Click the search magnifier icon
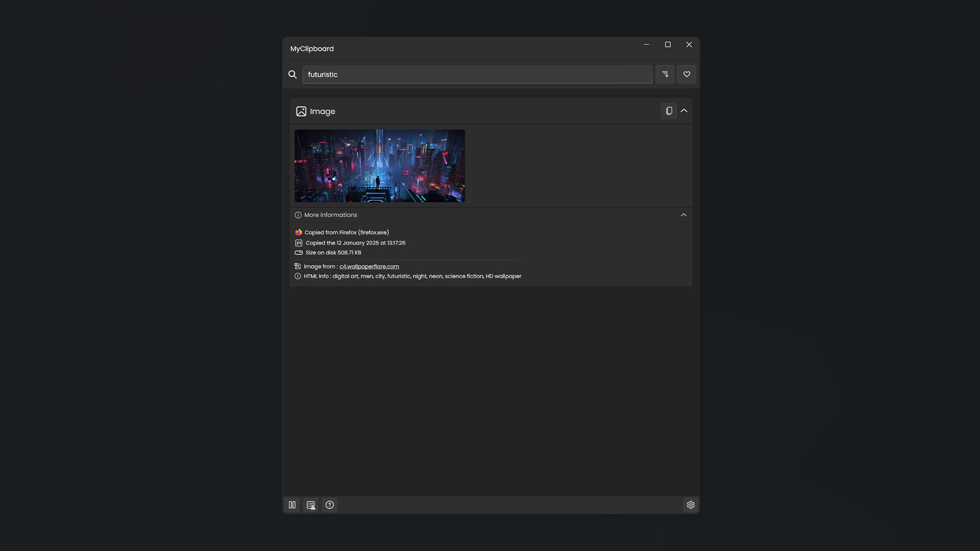 click(x=292, y=74)
